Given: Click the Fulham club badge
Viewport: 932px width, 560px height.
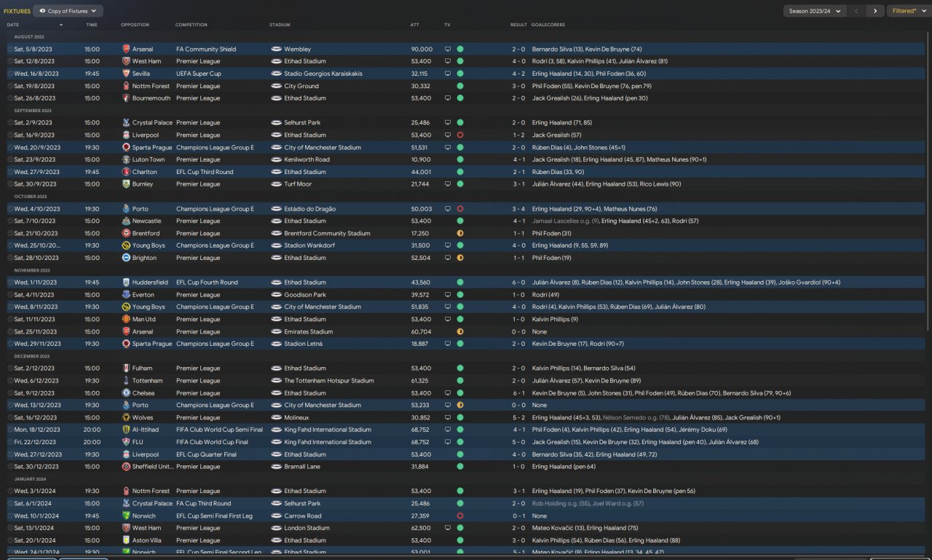Looking at the screenshot, I should coord(126,368).
